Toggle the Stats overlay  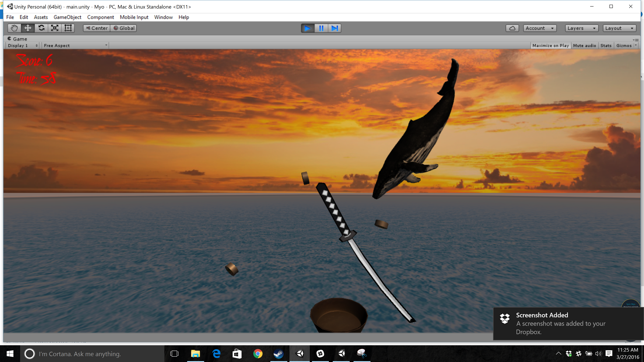[x=606, y=45]
